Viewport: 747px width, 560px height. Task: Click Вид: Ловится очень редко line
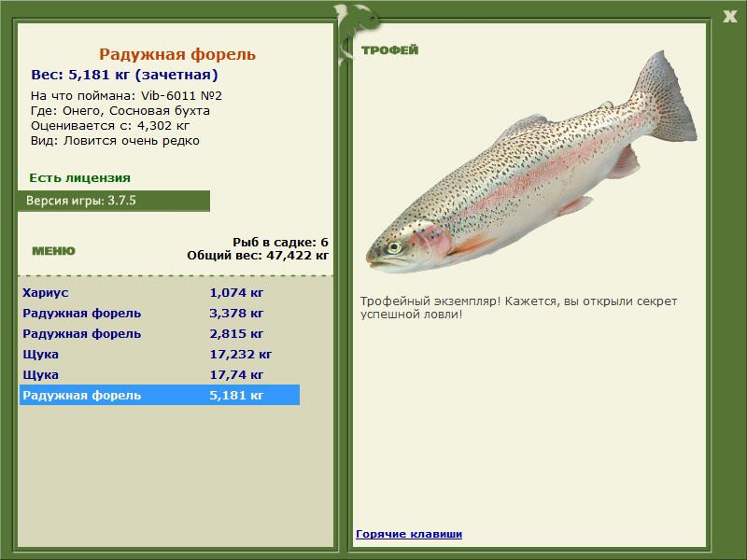(115, 141)
